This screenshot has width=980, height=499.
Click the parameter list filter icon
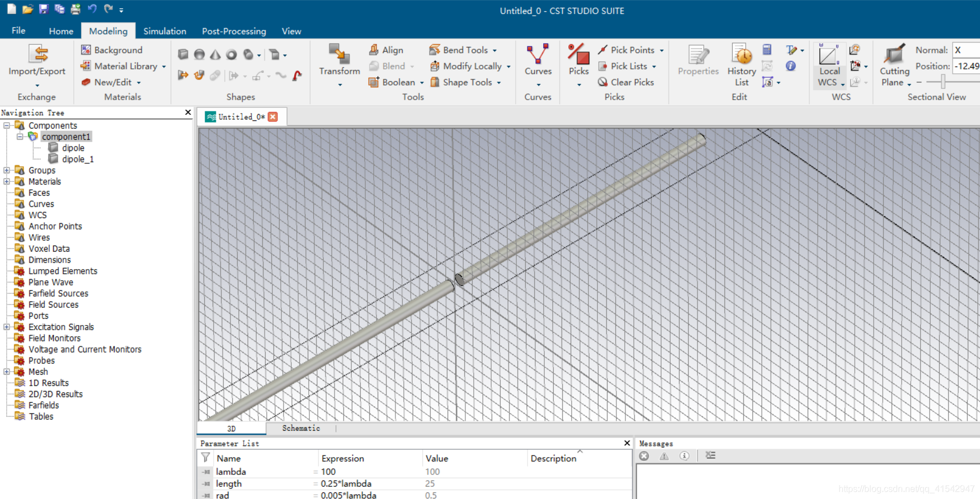click(x=205, y=458)
